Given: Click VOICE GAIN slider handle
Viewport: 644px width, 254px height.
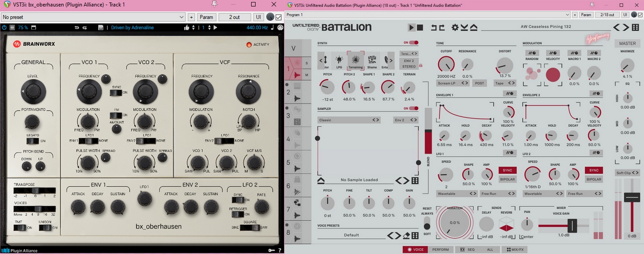Looking at the screenshot, I should [x=572, y=225].
